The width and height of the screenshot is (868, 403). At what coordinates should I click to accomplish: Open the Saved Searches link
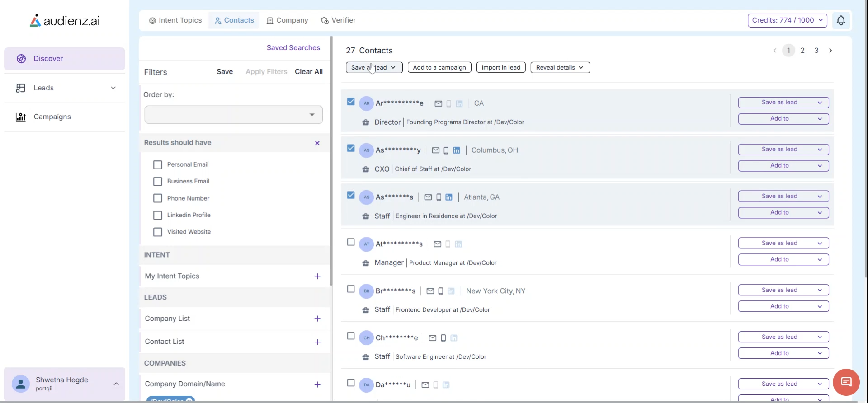pos(293,48)
